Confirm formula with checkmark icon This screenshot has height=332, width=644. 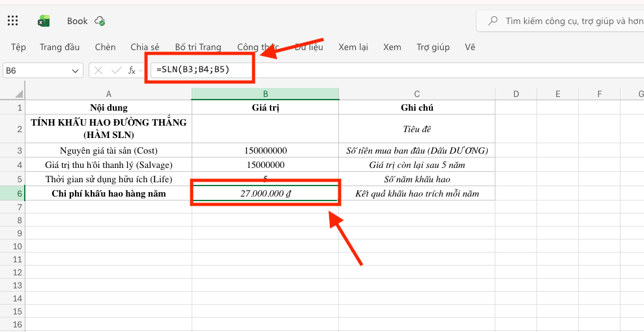click(117, 70)
